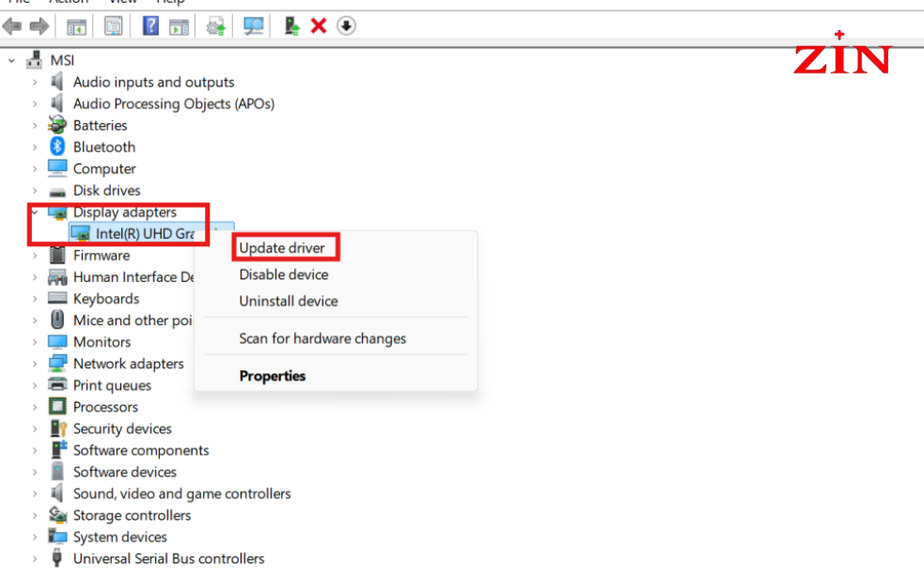
Task: Select the Audio Processing Objects (APOs) label
Action: point(174,103)
